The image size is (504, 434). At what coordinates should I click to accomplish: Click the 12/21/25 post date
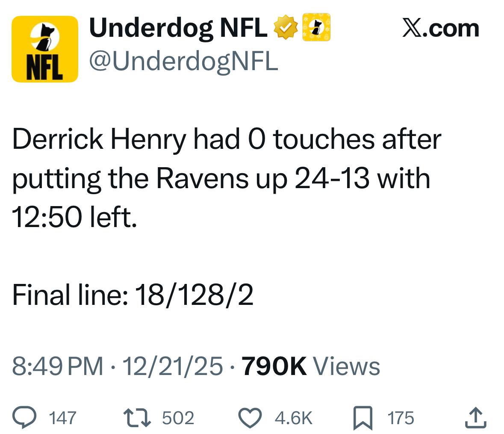(x=172, y=366)
